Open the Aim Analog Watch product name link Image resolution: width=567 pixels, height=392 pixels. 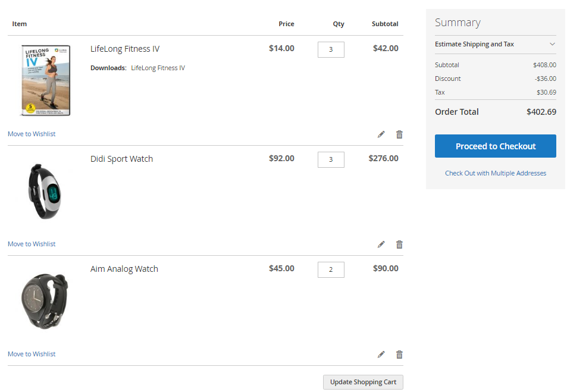point(124,269)
